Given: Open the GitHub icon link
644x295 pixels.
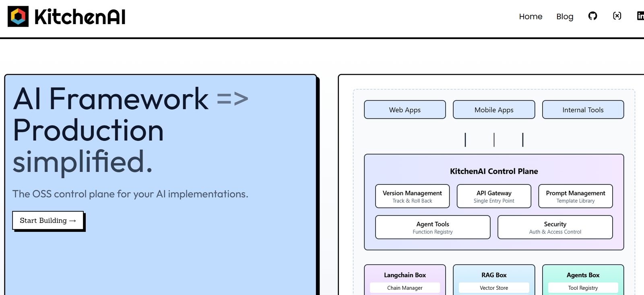Looking at the screenshot, I should point(592,16).
